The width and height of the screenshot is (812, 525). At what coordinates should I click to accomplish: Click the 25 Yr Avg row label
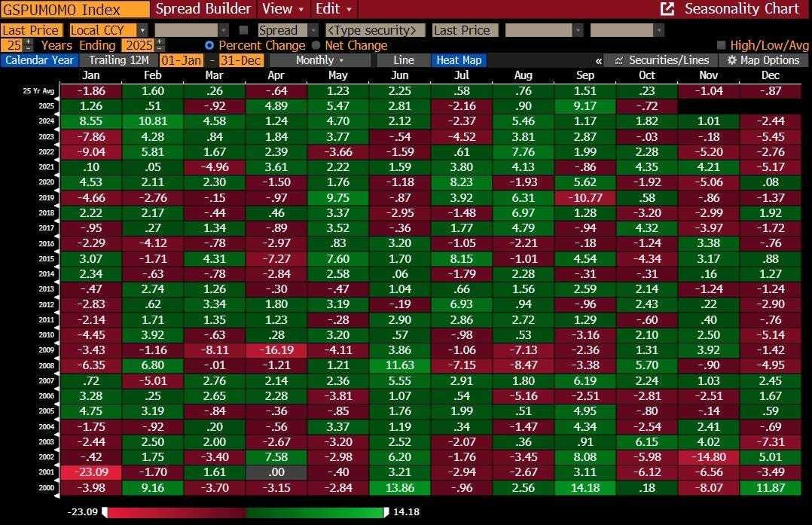click(x=38, y=91)
